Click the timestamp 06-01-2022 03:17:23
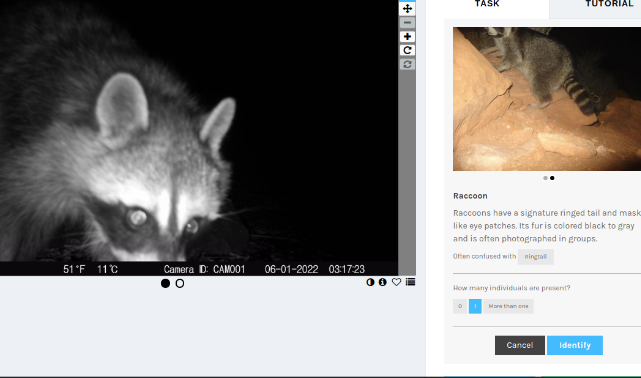 tap(314, 269)
